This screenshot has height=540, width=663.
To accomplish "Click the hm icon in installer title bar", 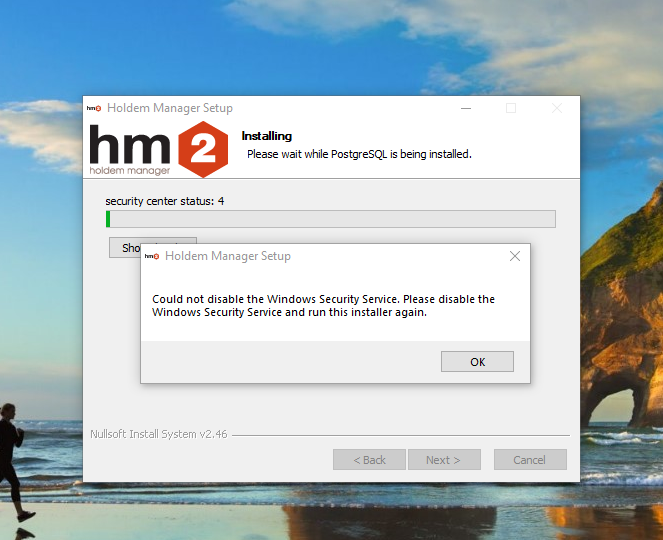I will click(94, 108).
